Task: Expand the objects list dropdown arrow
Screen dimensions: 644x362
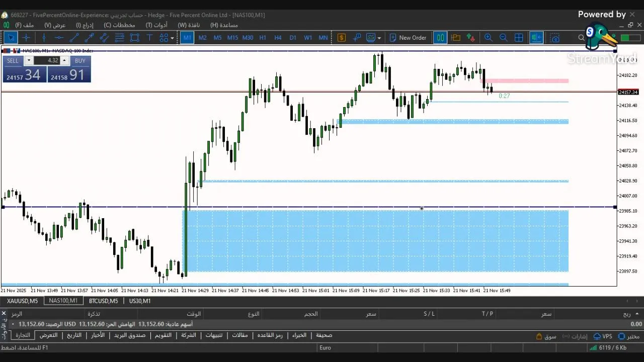Action: 172,38
